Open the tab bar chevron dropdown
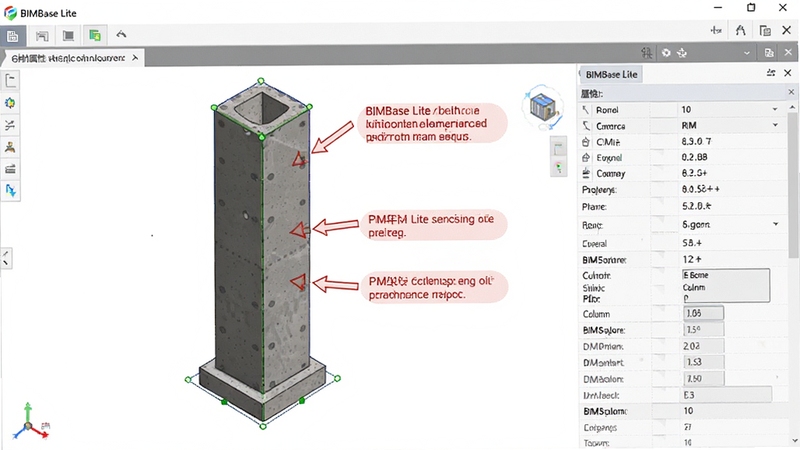The image size is (800, 450). coord(746,53)
